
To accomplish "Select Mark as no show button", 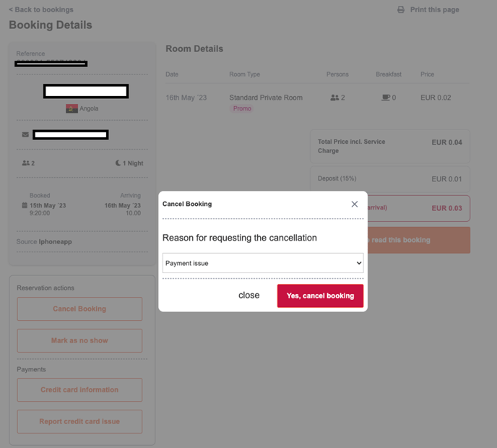I will (79, 340).
